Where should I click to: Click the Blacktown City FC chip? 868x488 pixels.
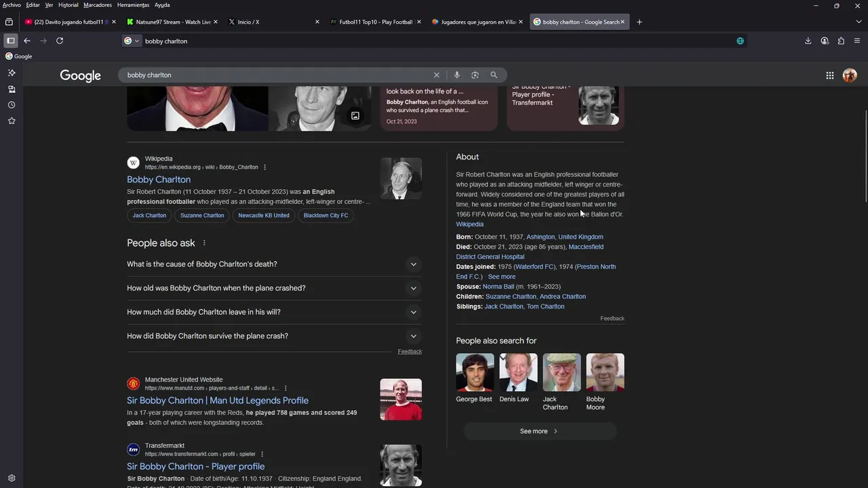pyautogui.click(x=325, y=216)
